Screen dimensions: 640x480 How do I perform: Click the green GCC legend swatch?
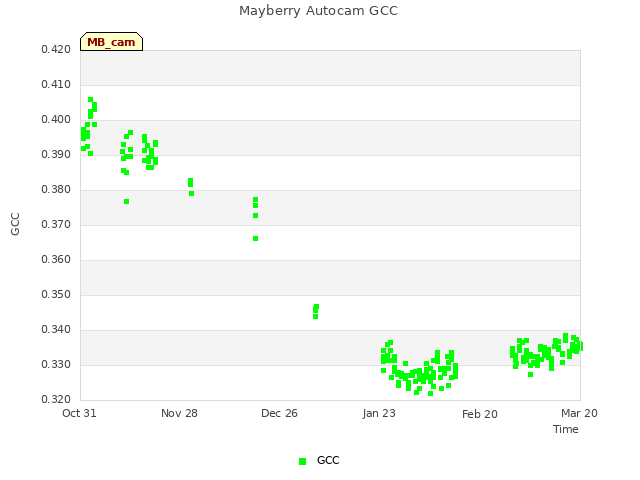[302, 461]
